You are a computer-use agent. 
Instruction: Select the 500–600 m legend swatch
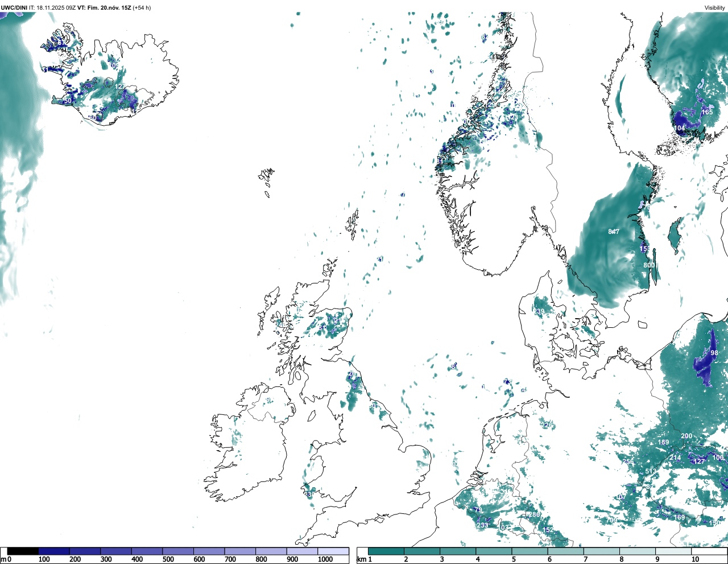coord(178,551)
